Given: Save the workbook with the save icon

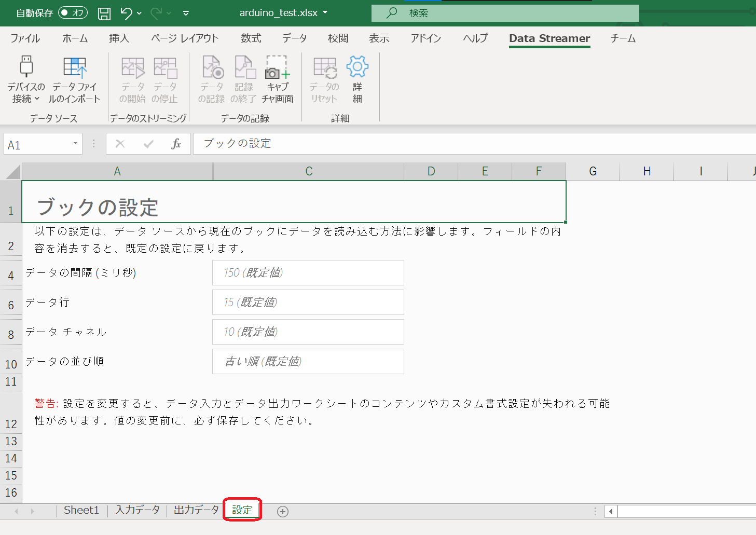Looking at the screenshot, I should pos(104,13).
